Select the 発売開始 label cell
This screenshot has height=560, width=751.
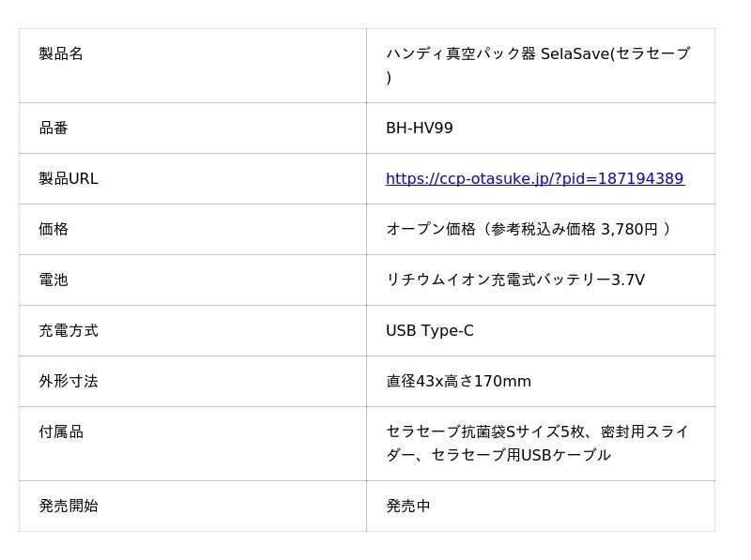tap(68, 506)
